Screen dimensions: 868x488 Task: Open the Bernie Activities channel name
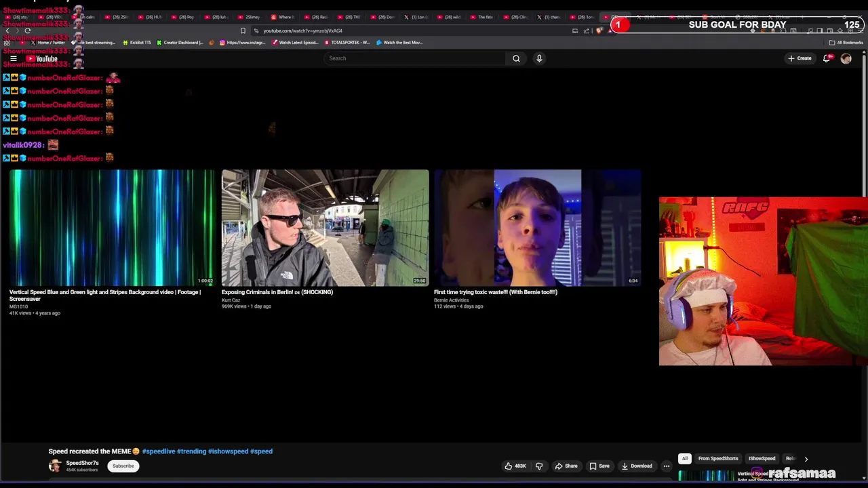(x=452, y=300)
